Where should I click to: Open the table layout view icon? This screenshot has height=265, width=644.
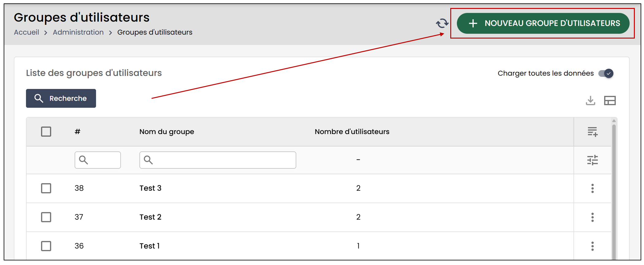click(x=610, y=100)
